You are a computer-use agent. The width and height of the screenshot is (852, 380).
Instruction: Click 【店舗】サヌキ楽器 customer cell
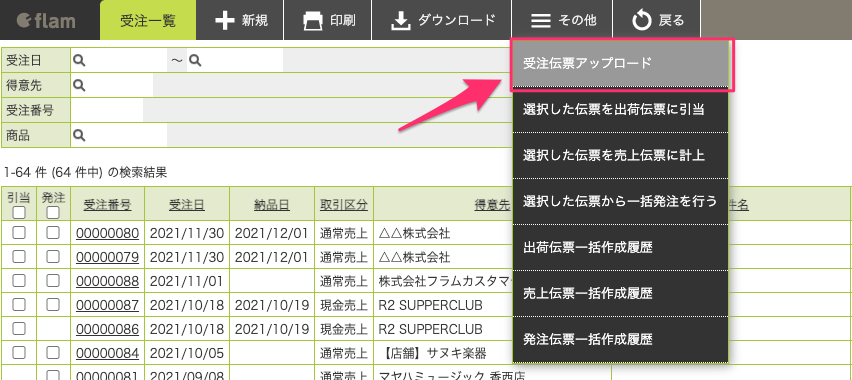pyautogui.click(x=433, y=353)
